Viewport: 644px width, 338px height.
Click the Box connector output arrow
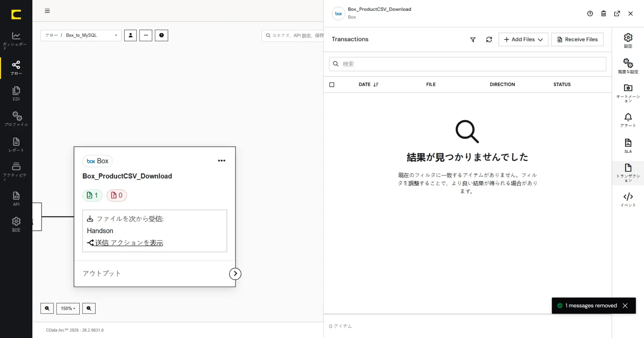click(x=235, y=274)
